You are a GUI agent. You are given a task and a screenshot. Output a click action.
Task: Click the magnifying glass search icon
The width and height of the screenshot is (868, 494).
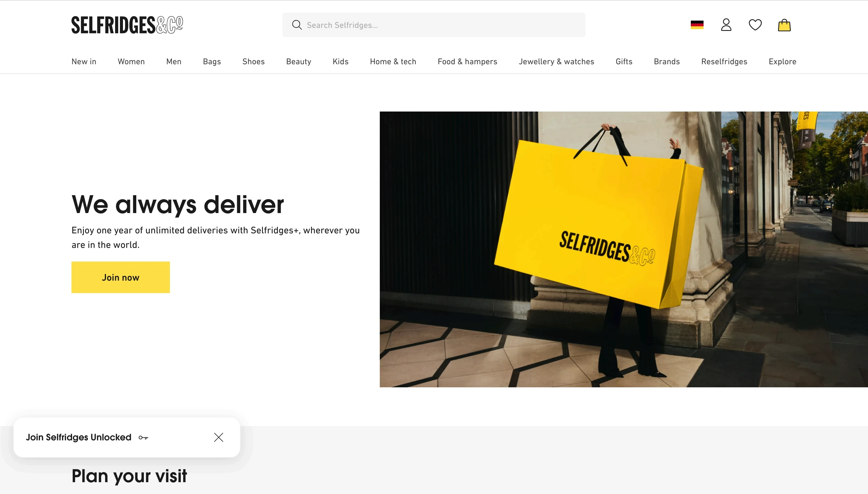pyautogui.click(x=297, y=25)
